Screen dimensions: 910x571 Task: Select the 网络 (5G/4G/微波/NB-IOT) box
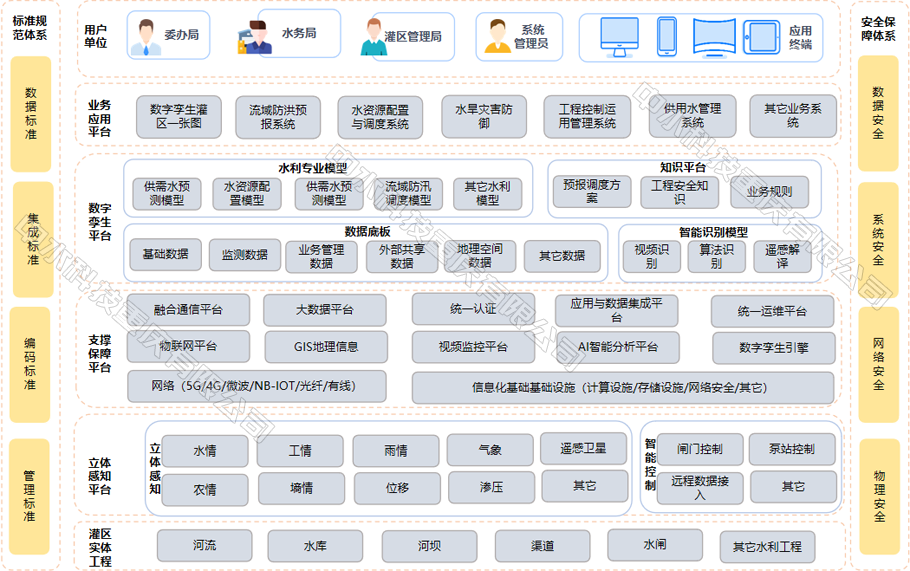click(x=257, y=386)
